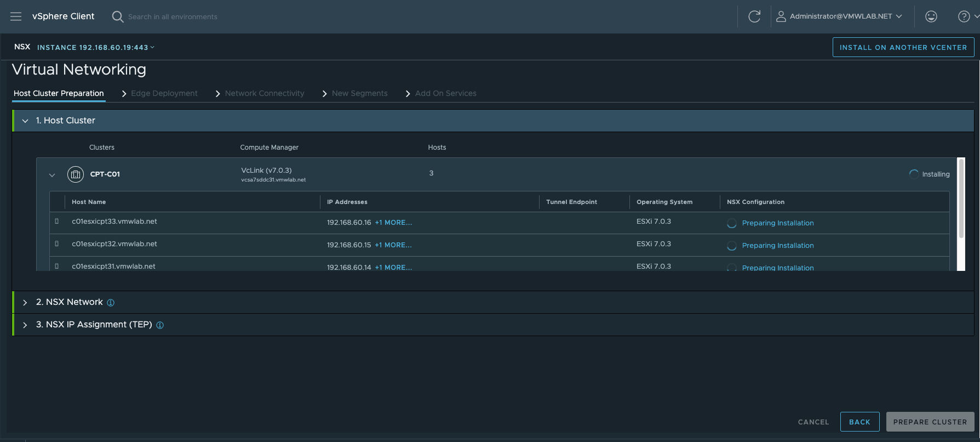Click the Prepare Cluster button
980x442 pixels.
tap(930, 422)
